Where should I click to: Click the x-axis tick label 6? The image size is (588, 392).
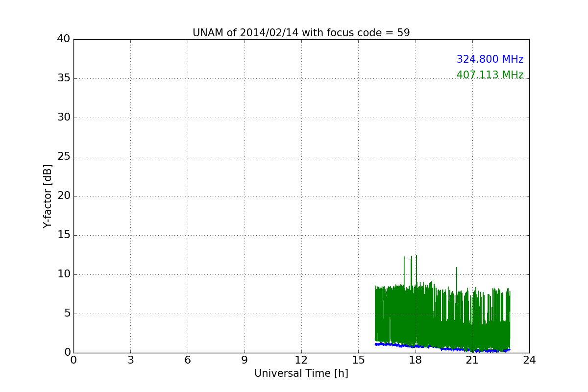click(187, 360)
